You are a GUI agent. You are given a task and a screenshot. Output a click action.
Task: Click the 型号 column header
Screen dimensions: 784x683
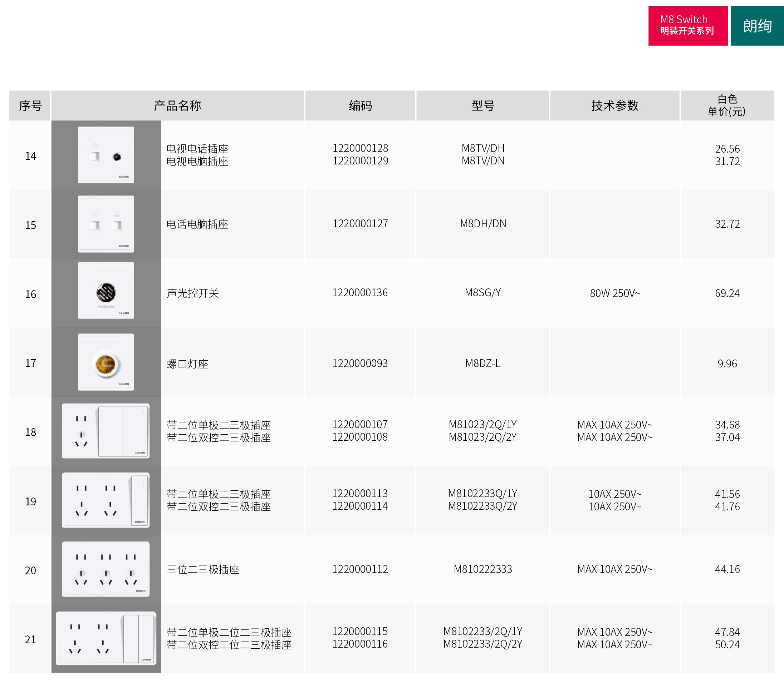[x=483, y=105]
